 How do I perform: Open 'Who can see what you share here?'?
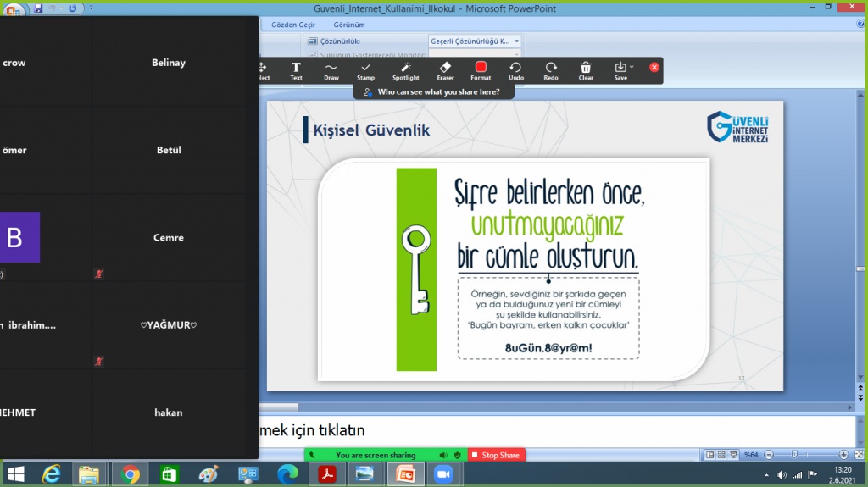click(x=432, y=91)
